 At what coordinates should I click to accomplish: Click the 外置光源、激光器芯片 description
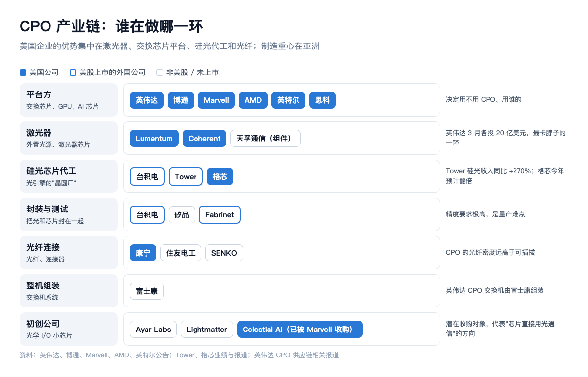click(58, 145)
